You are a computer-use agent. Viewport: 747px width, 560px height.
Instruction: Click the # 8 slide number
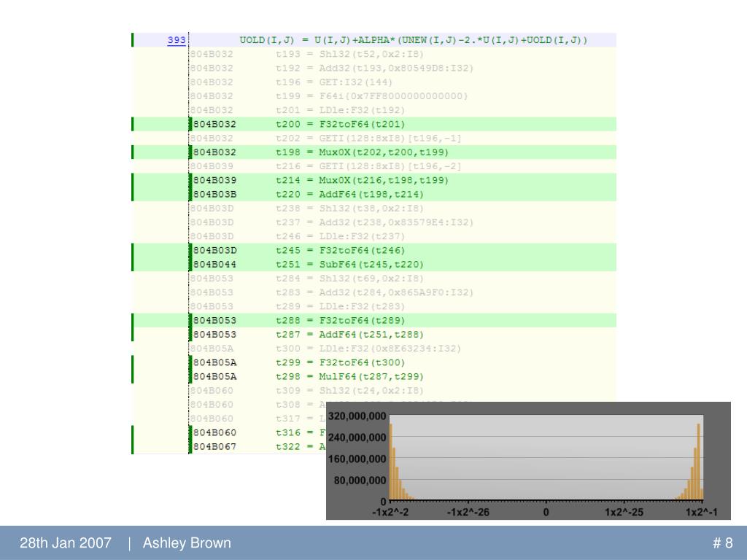tap(722, 543)
